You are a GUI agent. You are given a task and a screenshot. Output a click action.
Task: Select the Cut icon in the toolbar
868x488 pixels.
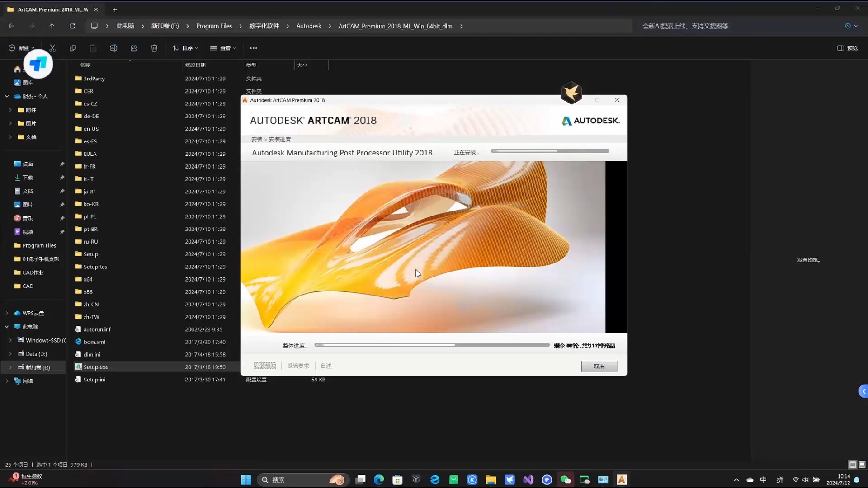52,48
